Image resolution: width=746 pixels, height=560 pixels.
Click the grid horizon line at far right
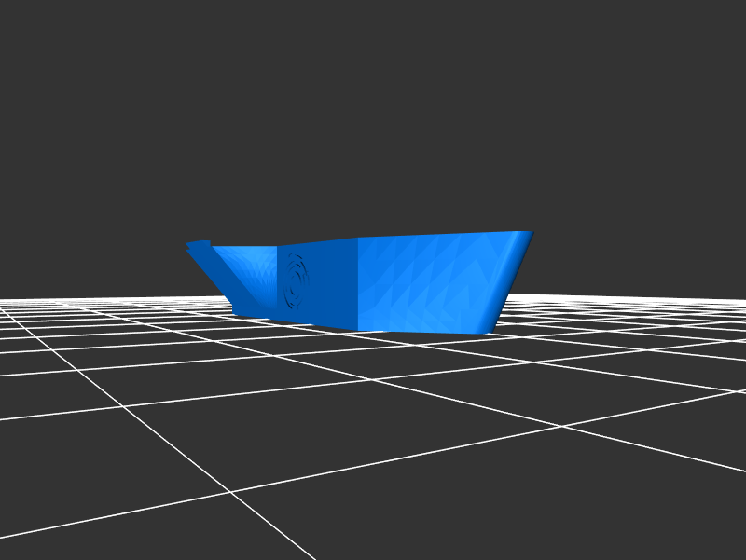(x=727, y=298)
